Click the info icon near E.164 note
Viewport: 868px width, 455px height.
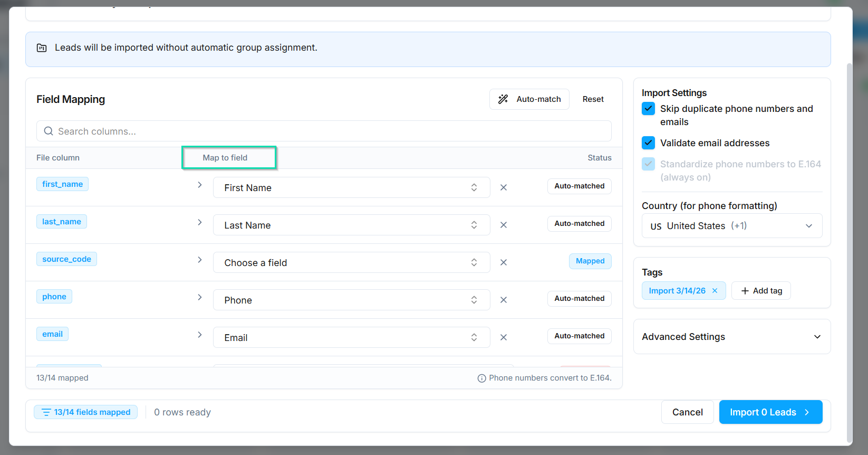click(x=481, y=378)
